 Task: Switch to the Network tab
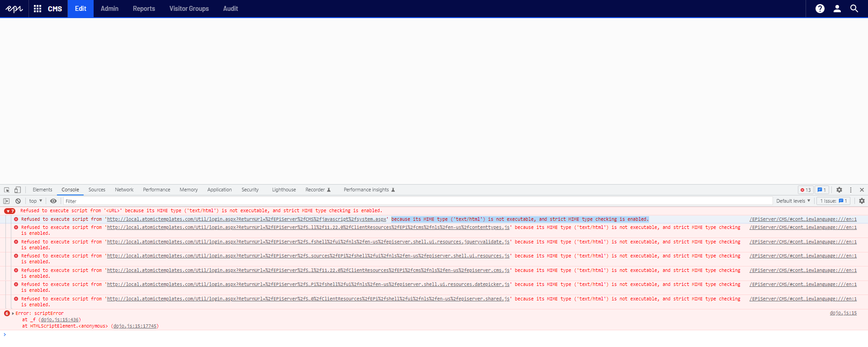tap(124, 190)
